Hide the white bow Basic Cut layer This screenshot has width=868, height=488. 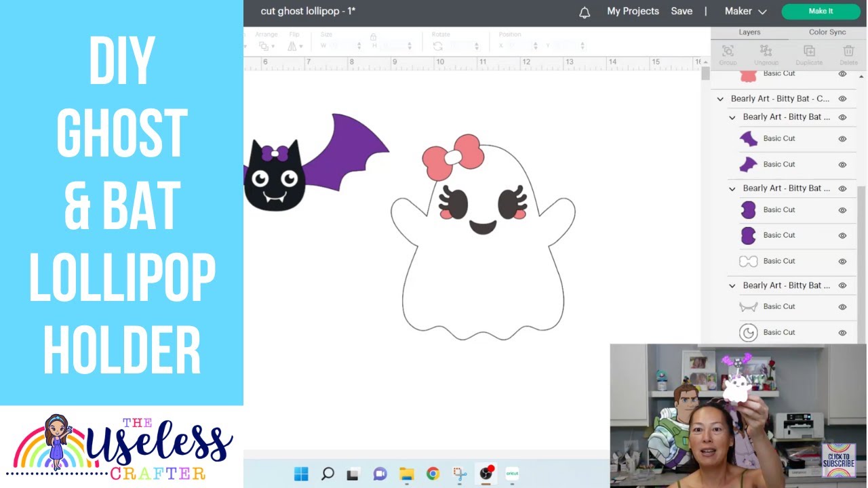tap(842, 261)
